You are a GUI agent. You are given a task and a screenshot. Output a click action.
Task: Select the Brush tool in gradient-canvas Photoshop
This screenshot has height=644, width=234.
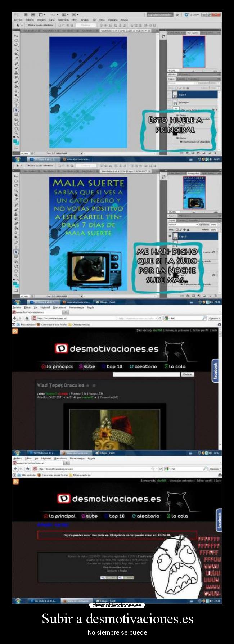[x=17, y=68]
